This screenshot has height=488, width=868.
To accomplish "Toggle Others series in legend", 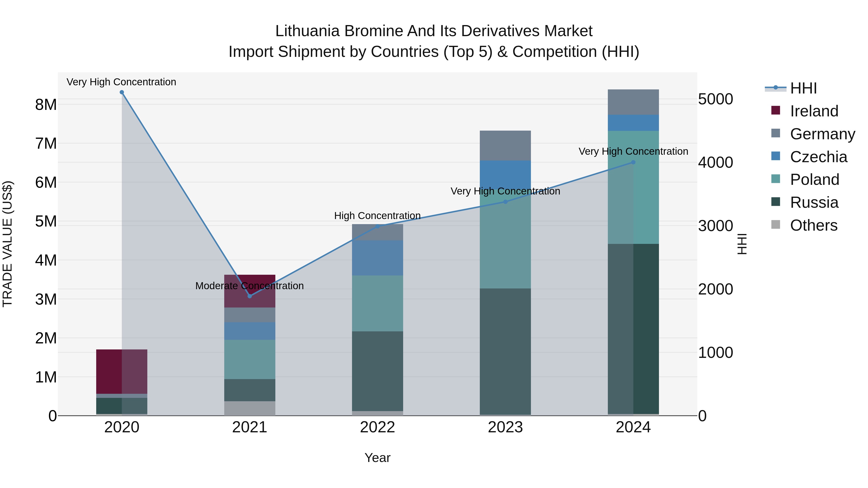I will click(804, 225).
